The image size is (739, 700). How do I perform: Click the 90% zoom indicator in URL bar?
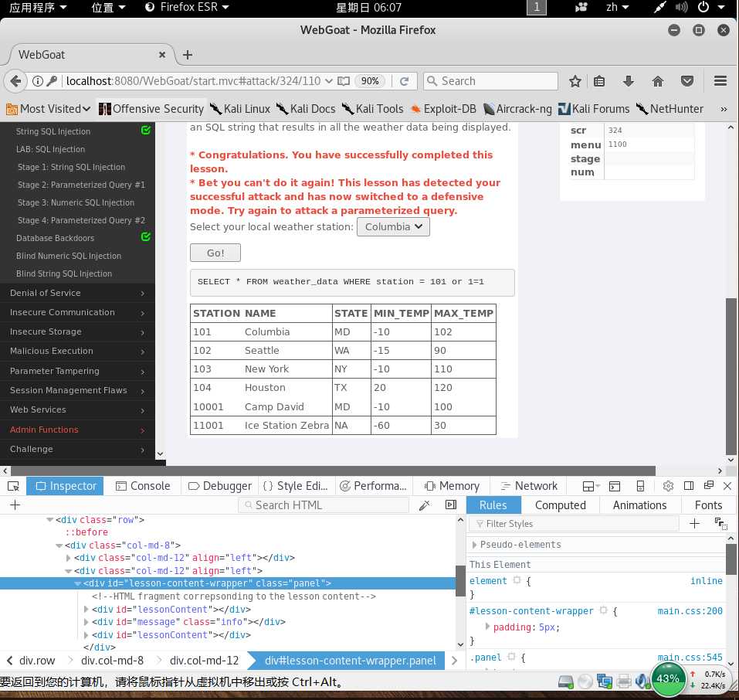click(x=370, y=81)
